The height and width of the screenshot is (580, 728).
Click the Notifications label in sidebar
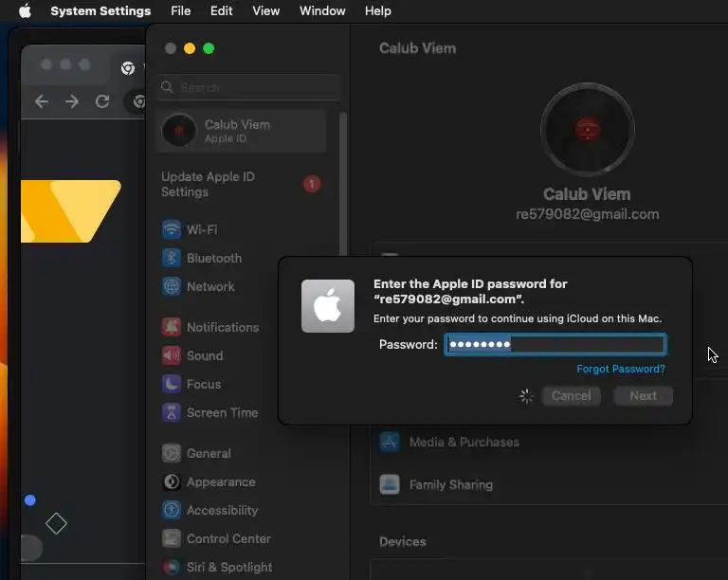(x=223, y=328)
